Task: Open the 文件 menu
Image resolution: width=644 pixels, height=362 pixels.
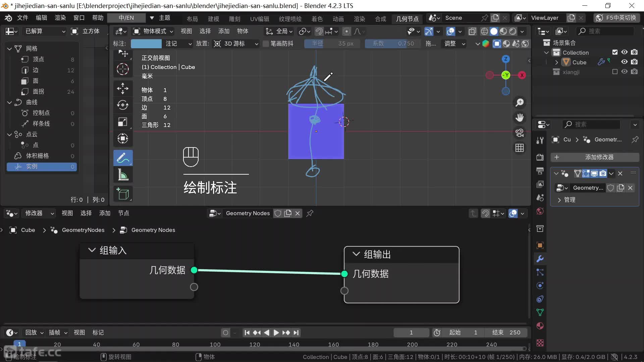Action: coord(22,18)
